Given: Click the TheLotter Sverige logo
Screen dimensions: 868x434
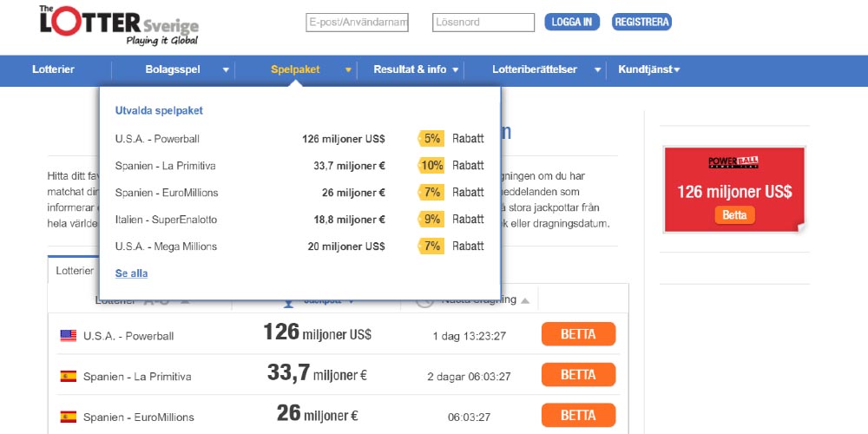Looking at the screenshot, I should (x=119, y=25).
